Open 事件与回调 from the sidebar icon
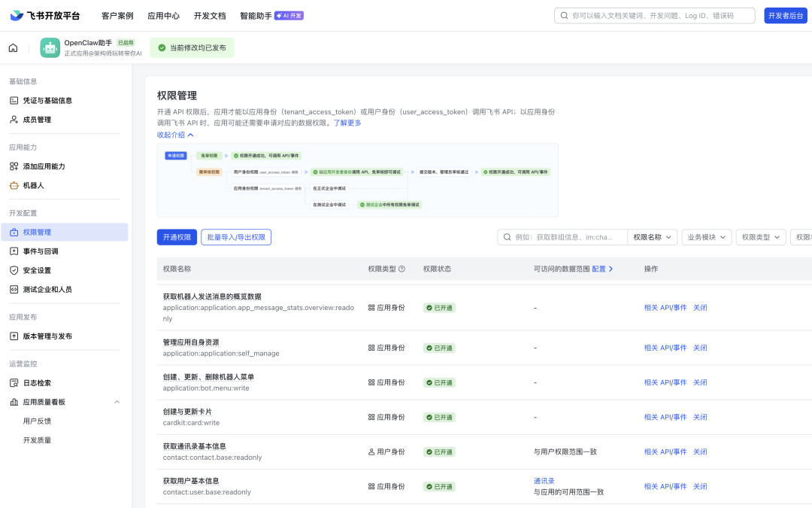812x508 pixels. (13, 251)
